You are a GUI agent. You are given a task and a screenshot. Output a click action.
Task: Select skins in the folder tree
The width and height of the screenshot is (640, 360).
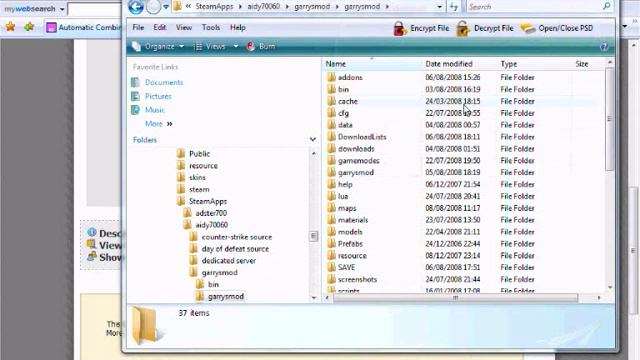(197, 178)
